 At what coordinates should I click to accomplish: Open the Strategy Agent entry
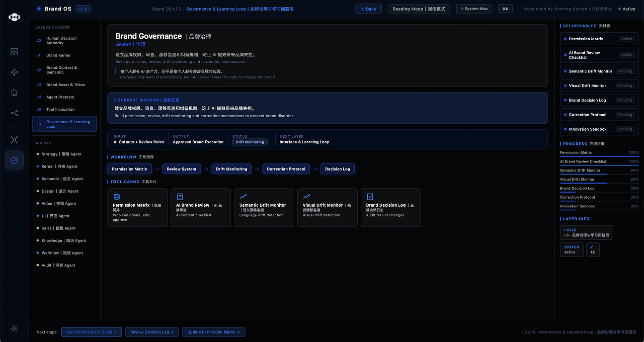[x=64, y=154]
